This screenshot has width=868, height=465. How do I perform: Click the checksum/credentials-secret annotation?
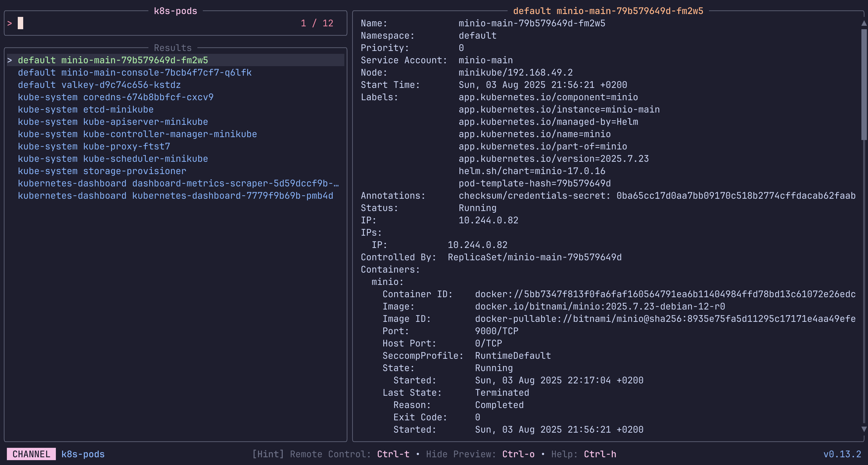(x=657, y=196)
